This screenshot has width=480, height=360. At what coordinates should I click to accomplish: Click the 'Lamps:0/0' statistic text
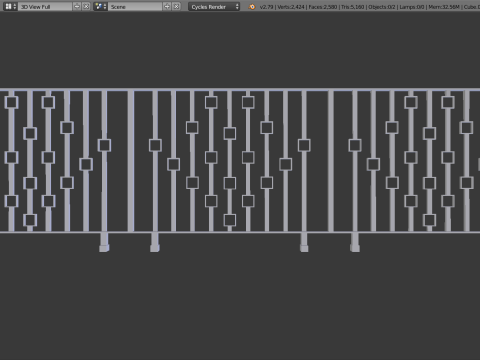pos(412,7)
